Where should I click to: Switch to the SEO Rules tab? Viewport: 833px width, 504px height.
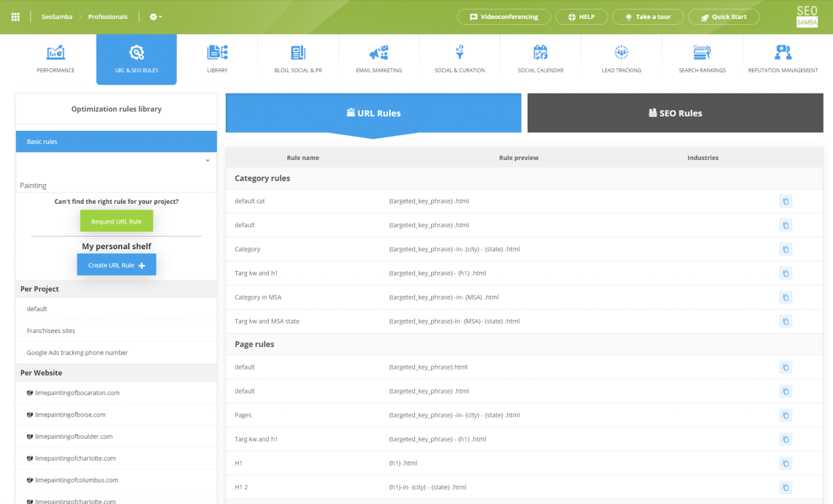(x=674, y=112)
